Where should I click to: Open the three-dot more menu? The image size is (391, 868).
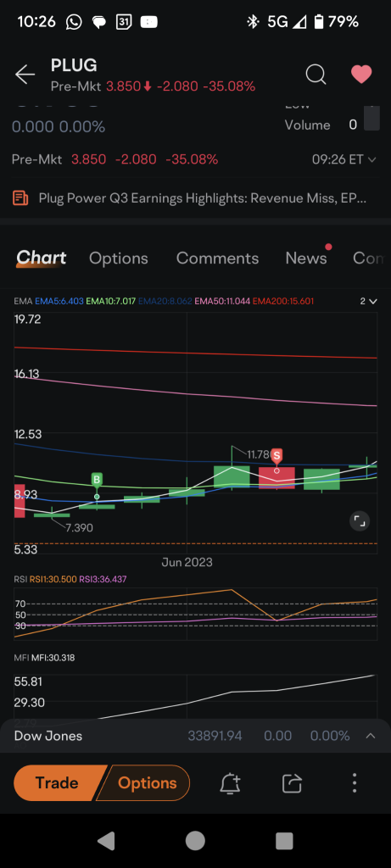point(355,783)
